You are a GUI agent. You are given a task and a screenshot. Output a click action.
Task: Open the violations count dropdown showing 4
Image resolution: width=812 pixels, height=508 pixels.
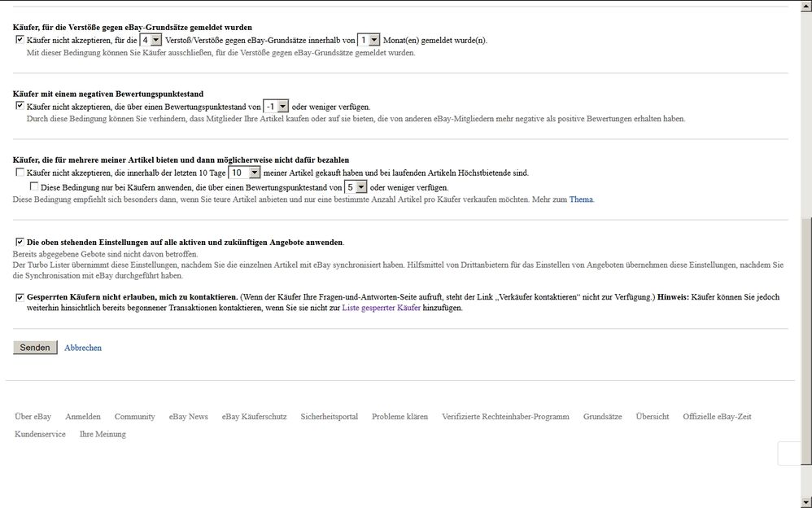coord(151,40)
